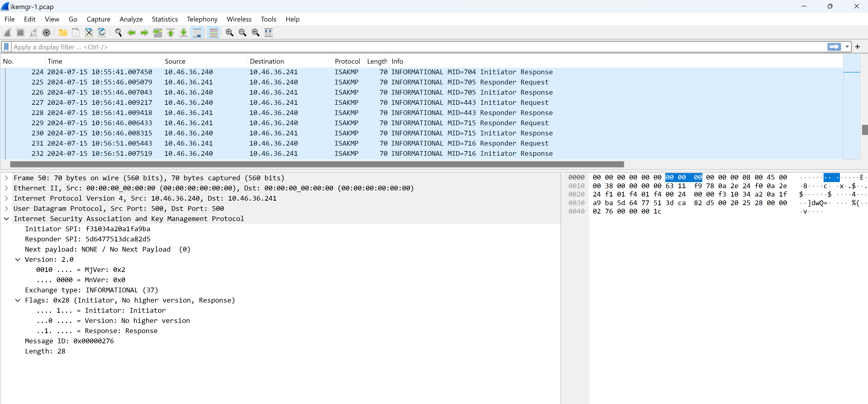868x404 pixels.
Task: Apply the current display filter
Action: [x=834, y=47]
